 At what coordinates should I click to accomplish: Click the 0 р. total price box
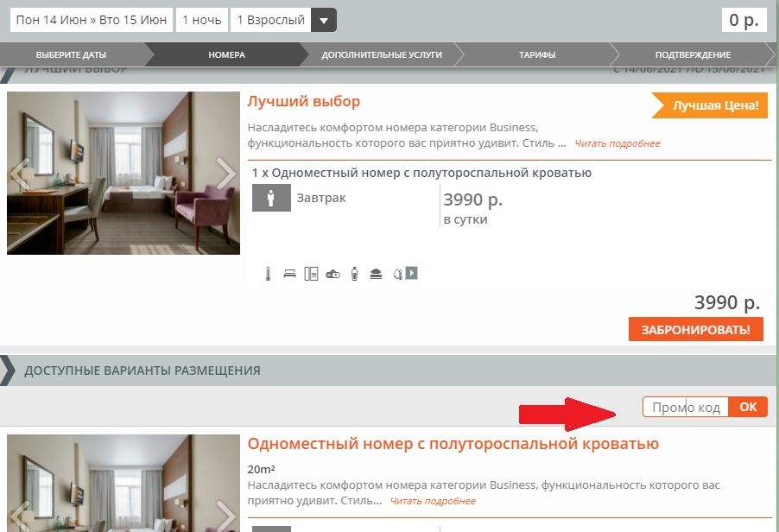click(744, 20)
